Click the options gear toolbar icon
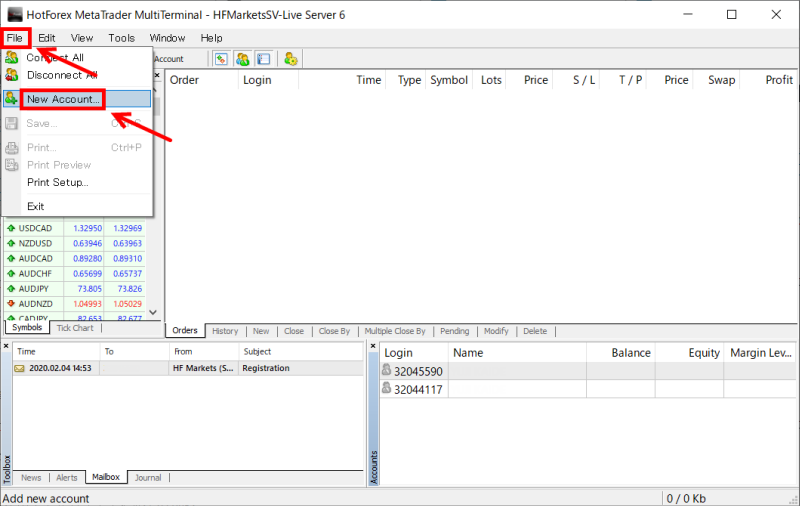The height and width of the screenshot is (506, 800). coord(290,59)
